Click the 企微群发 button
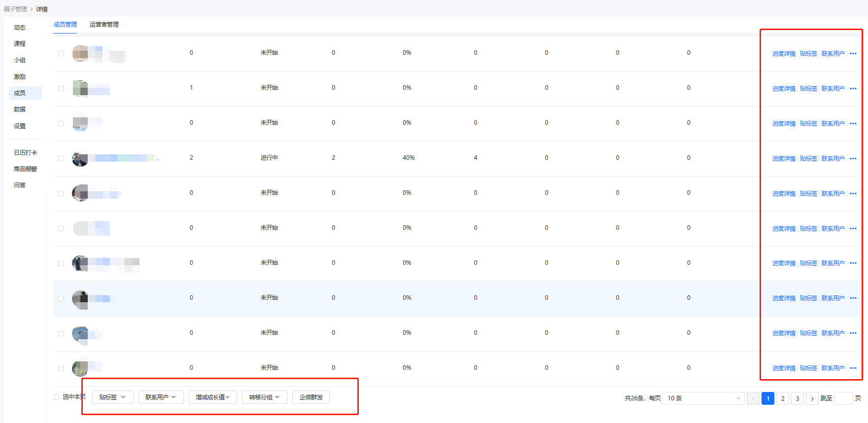Viewport: 868px width, 423px height. (x=311, y=397)
